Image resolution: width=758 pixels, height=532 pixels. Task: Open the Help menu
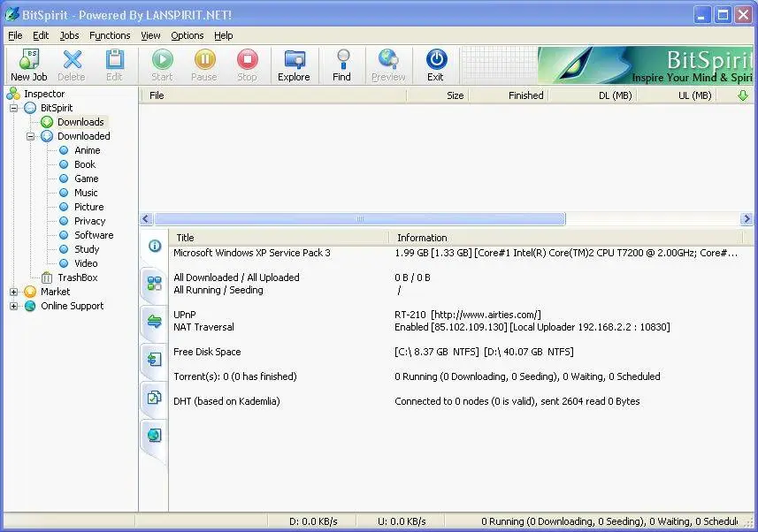(x=224, y=35)
